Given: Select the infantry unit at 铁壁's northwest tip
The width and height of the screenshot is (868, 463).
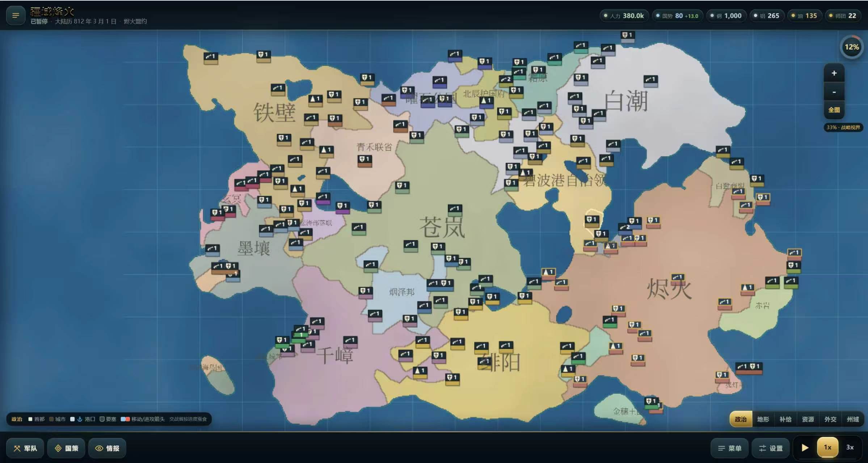Looking at the screenshot, I should tap(211, 58).
